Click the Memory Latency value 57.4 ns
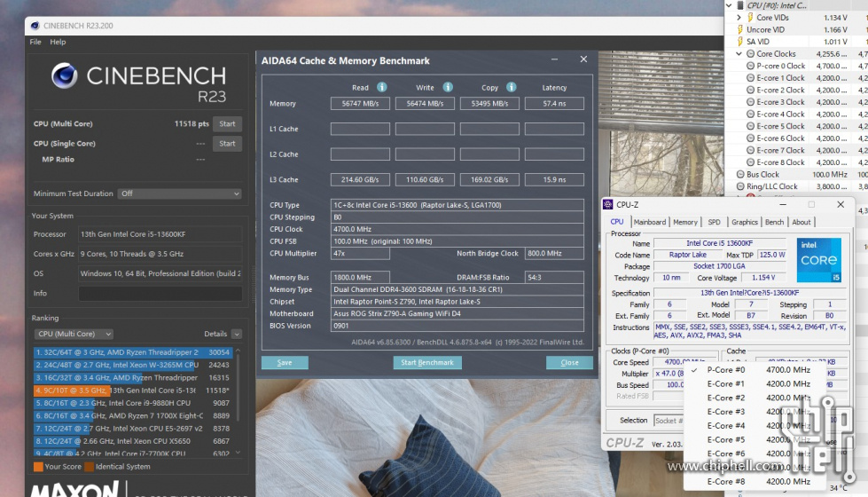 point(554,104)
